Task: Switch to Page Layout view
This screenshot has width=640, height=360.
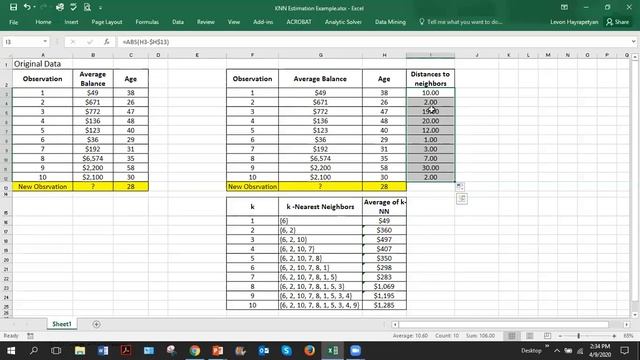Action: pos(530,336)
